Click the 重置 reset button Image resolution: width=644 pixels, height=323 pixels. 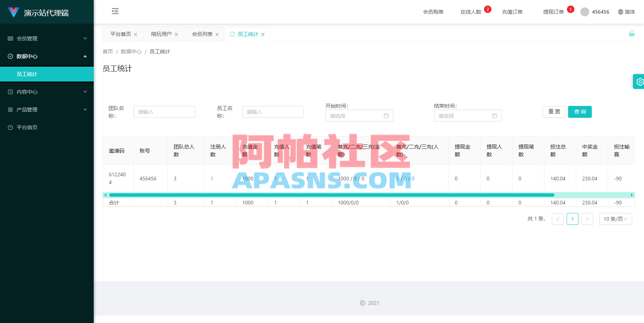click(554, 112)
